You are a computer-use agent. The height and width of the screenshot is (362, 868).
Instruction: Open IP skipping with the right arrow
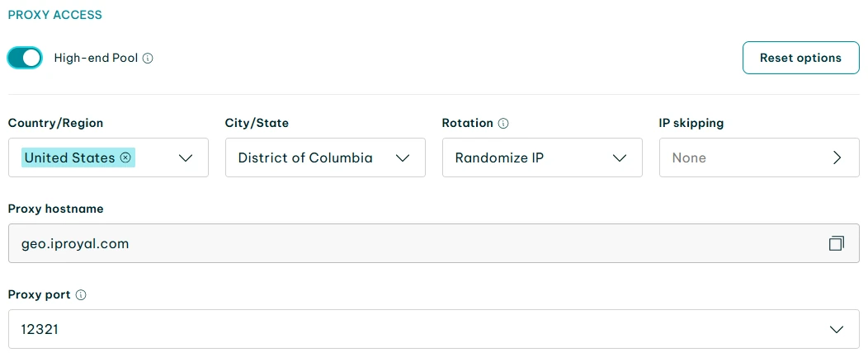point(837,157)
